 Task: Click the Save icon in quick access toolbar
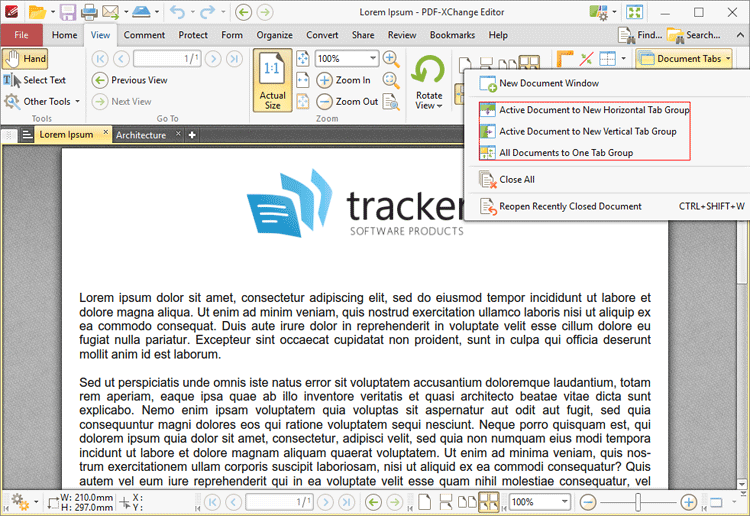point(67,13)
